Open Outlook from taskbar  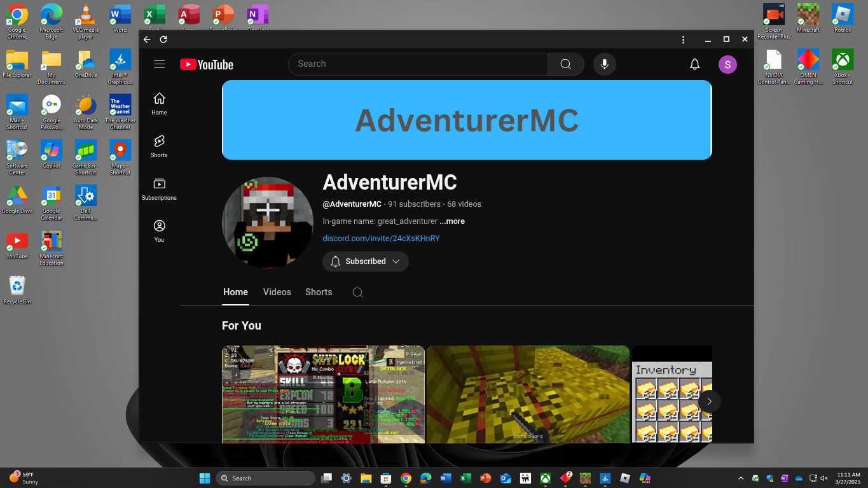(x=506, y=478)
